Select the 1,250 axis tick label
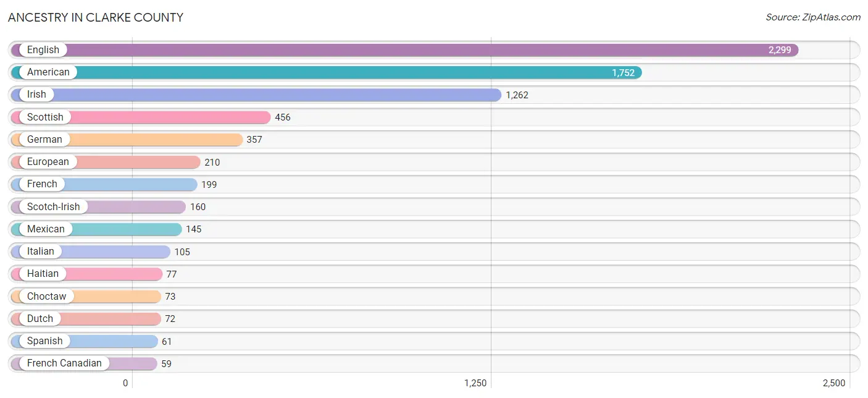This screenshot has height=398, width=868. 475,383
